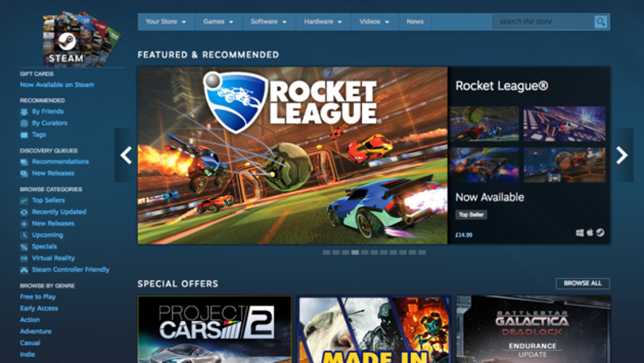This screenshot has width=644, height=363.
Task: Click the Top Seller tag
Action: tap(471, 215)
